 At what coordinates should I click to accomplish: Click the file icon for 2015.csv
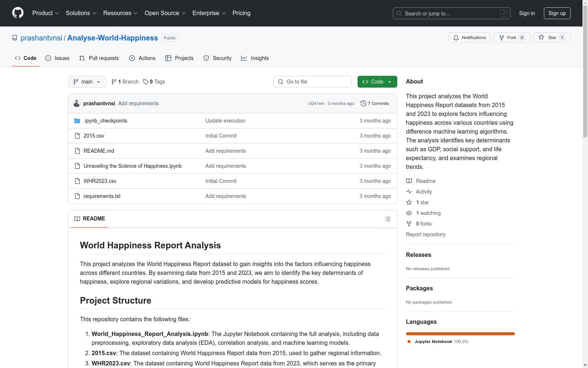point(77,136)
